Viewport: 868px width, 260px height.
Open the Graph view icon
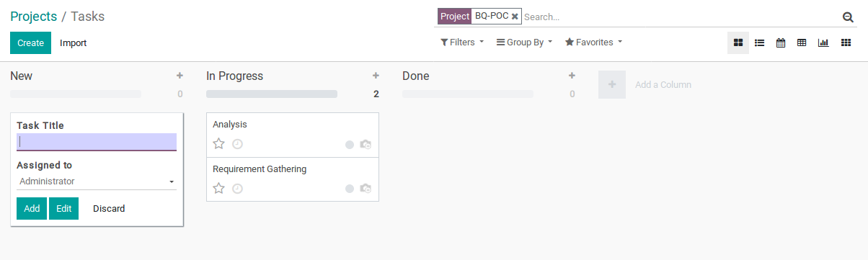click(823, 43)
